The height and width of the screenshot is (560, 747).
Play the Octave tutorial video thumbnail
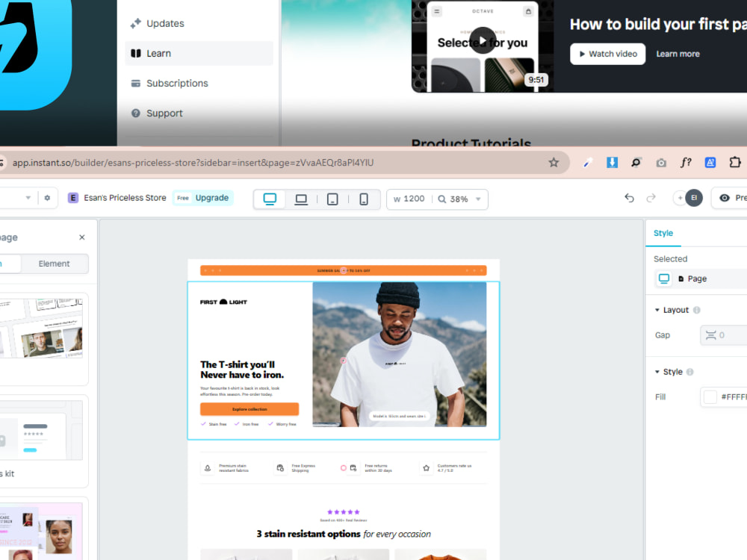click(x=482, y=41)
